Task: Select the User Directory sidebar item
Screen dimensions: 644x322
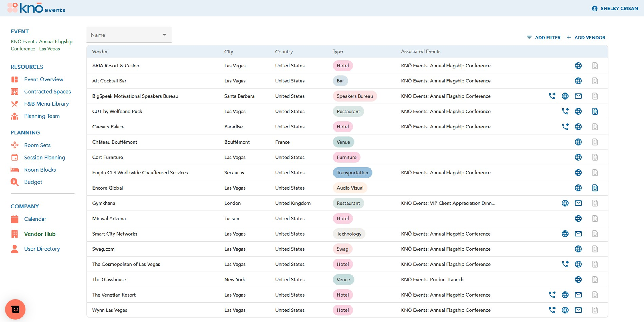Action: click(42, 249)
